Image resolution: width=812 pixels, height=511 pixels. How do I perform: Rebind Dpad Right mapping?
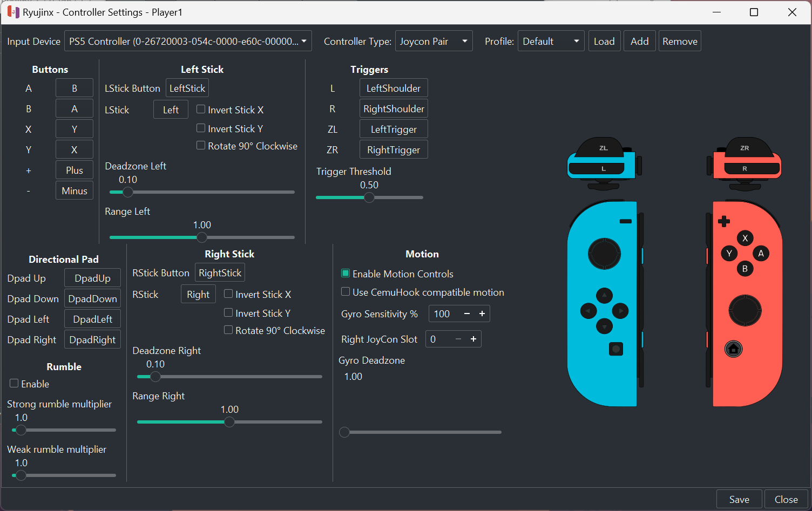[x=92, y=339]
